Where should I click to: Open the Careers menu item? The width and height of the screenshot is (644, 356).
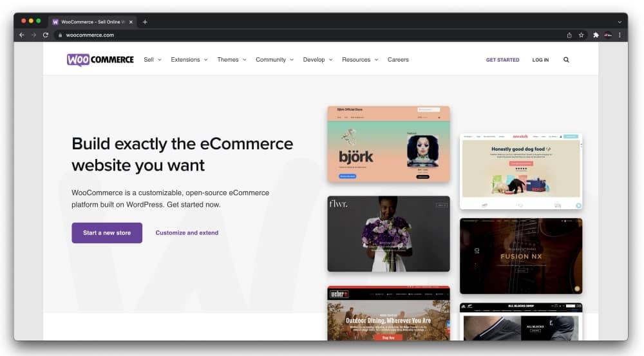click(398, 60)
